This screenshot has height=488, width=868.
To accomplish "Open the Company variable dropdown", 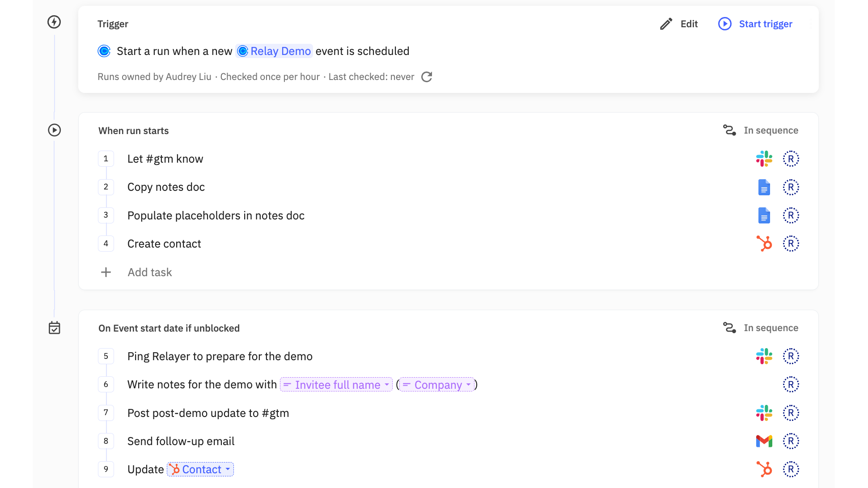I will [437, 385].
